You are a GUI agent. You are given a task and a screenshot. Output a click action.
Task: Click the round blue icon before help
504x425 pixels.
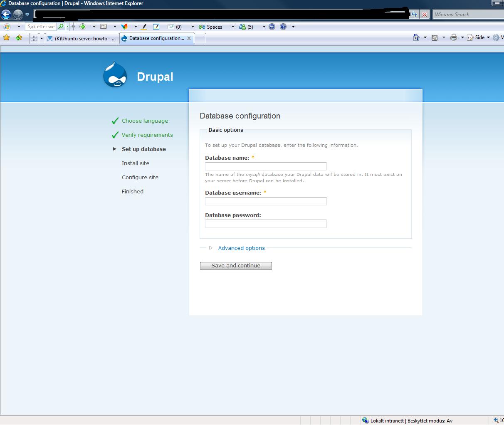pos(272,27)
